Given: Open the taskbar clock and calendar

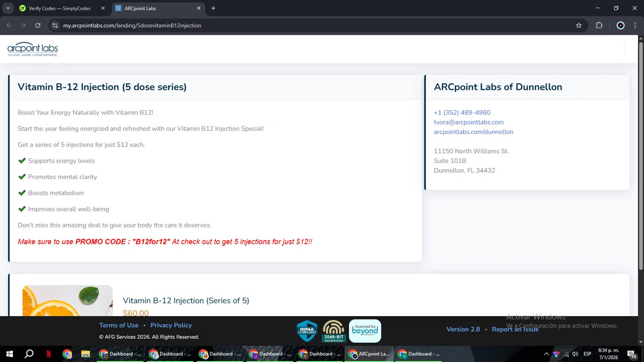Looking at the screenshot, I should click(x=609, y=354).
